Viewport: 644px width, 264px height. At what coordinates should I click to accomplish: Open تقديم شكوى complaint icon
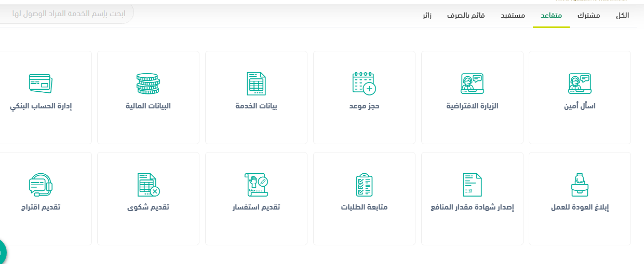click(148, 185)
